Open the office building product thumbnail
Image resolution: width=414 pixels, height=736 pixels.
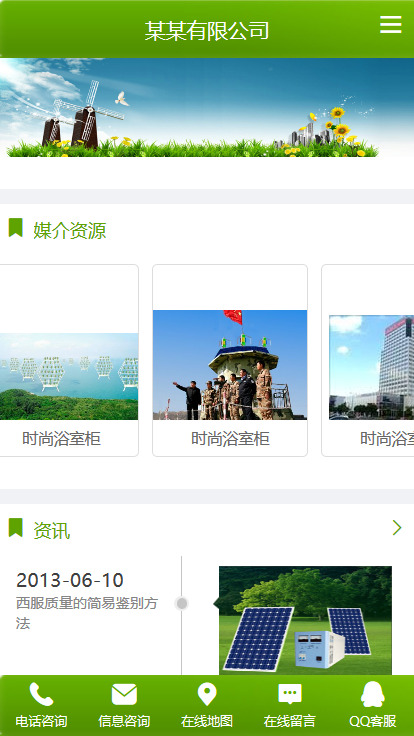point(371,367)
